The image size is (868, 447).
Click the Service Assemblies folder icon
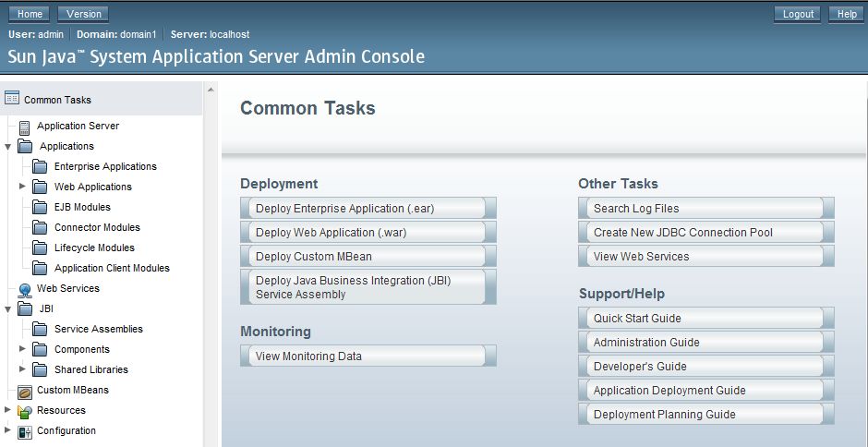click(40, 329)
